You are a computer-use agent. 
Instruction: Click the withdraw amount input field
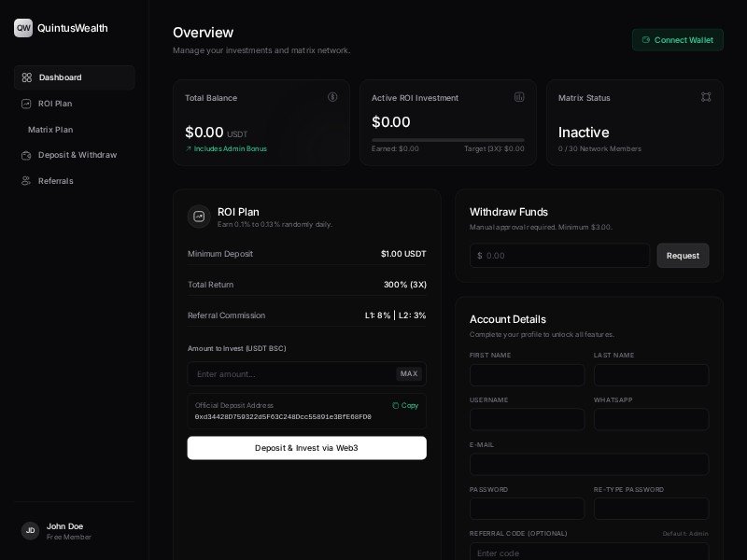(560, 256)
